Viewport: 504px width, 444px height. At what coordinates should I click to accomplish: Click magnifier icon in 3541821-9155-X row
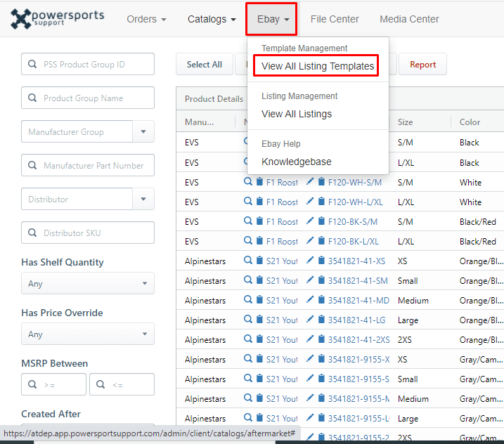(x=248, y=358)
